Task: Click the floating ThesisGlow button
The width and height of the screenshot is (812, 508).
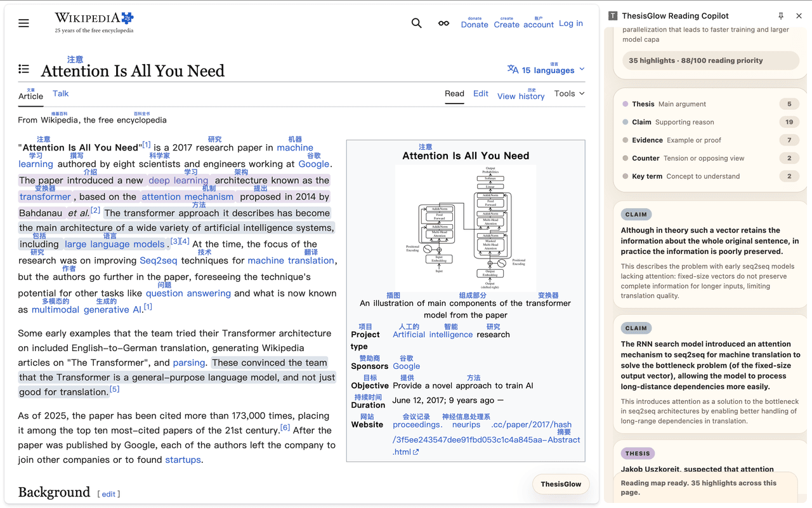Action: [561, 484]
